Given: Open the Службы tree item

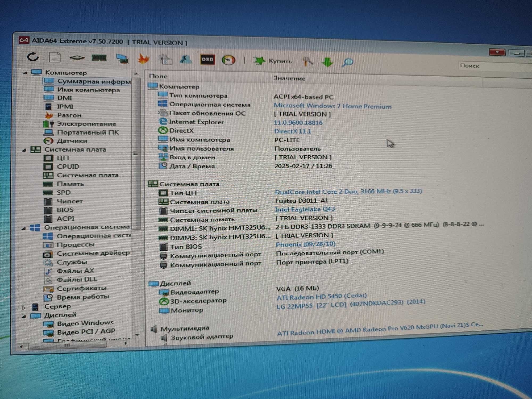Looking at the screenshot, I should pyautogui.click(x=65, y=262).
